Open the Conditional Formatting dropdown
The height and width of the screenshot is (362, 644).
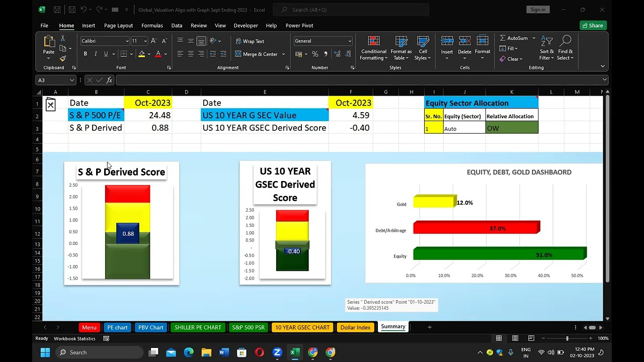tap(374, 48)
